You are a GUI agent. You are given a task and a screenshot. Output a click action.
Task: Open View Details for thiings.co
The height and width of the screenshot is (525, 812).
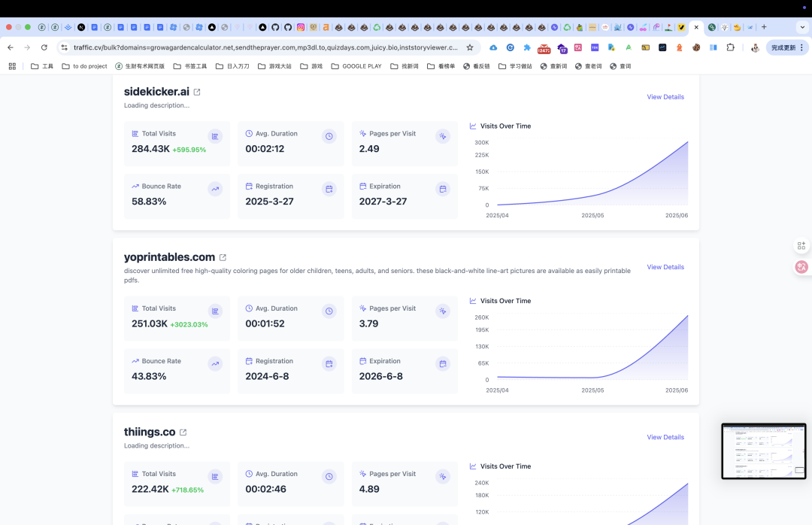click(665, 438)
